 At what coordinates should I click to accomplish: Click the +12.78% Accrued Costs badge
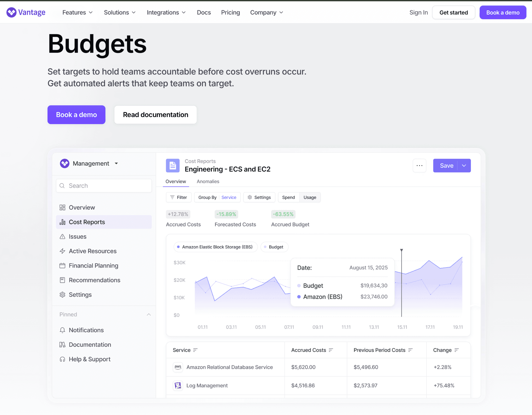click(178, 214)
